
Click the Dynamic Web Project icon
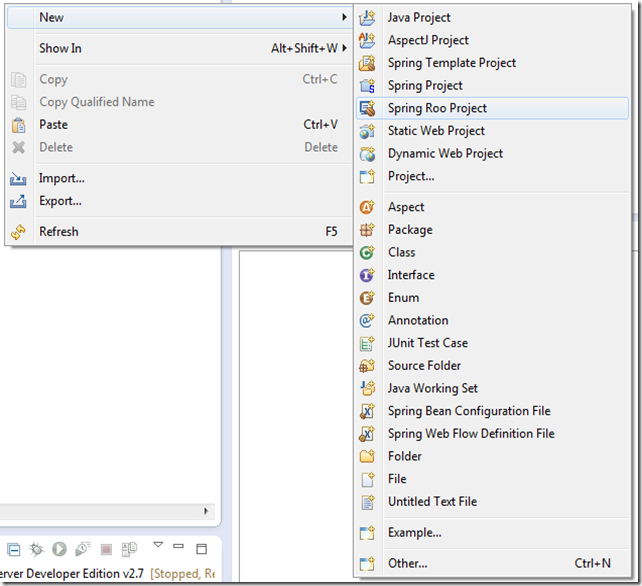(x=367, y=154)
